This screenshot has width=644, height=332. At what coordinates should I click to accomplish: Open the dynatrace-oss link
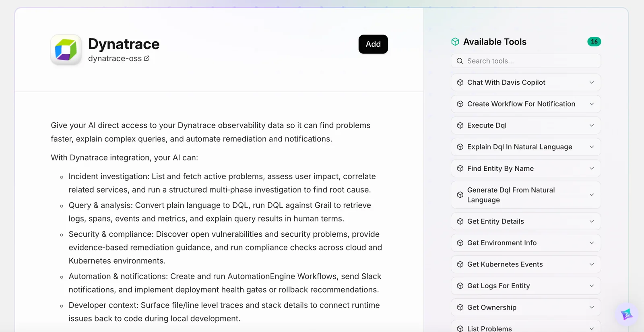point(115,59)
